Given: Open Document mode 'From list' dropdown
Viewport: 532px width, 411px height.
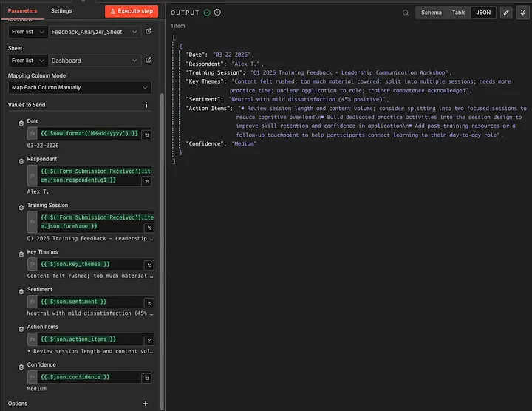Looking at the screenshot, I should (28, 32).
